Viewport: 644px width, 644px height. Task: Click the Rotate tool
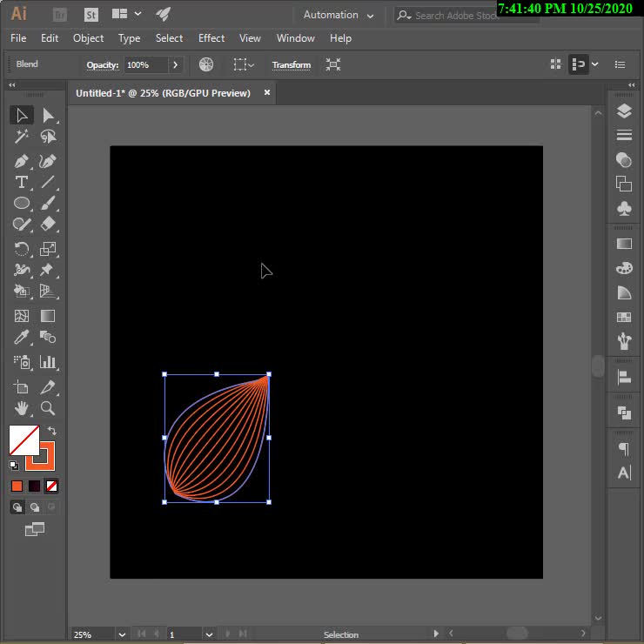pos(22,249)
